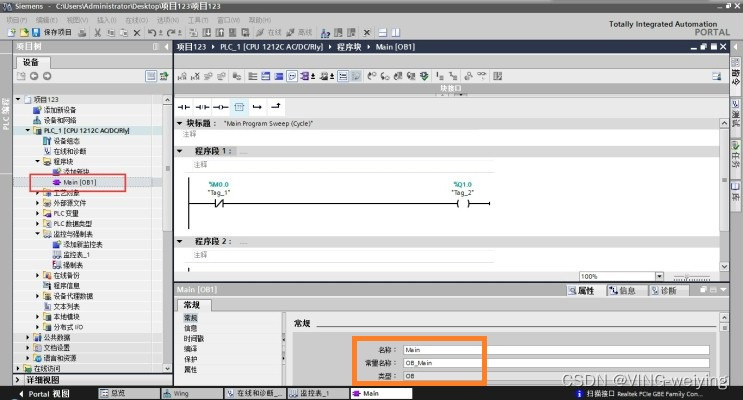The image size is (743, 400).
Task: Select 保护 in properties navigation
Action: click(190, 359)
